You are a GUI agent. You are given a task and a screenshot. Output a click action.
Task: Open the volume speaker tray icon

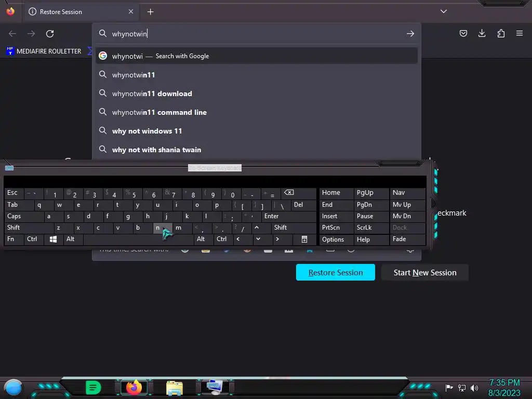click(x=474, y=388)
